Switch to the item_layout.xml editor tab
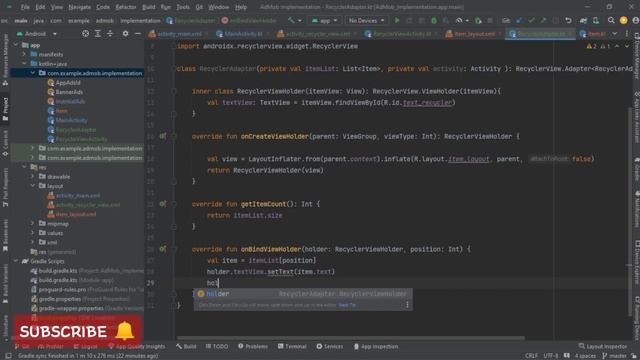The width and height of the screenshot is (640, 360). click(x=473, y=34)
